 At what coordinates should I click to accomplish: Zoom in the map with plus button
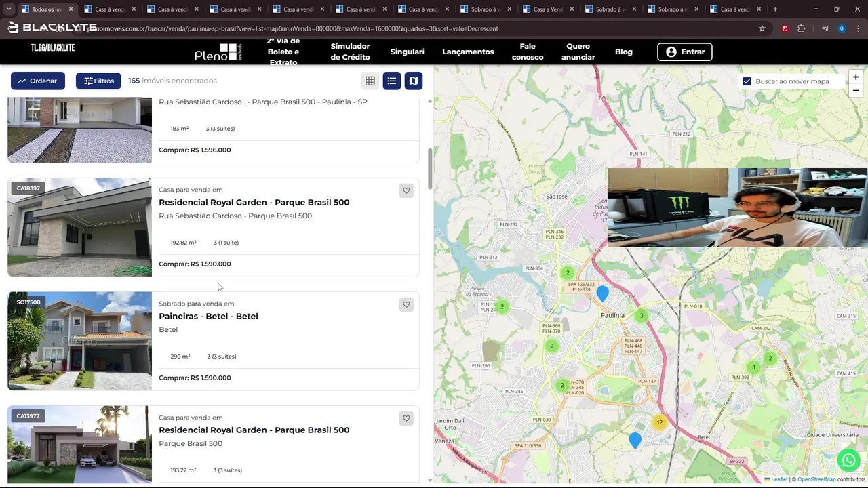(856, 77)
